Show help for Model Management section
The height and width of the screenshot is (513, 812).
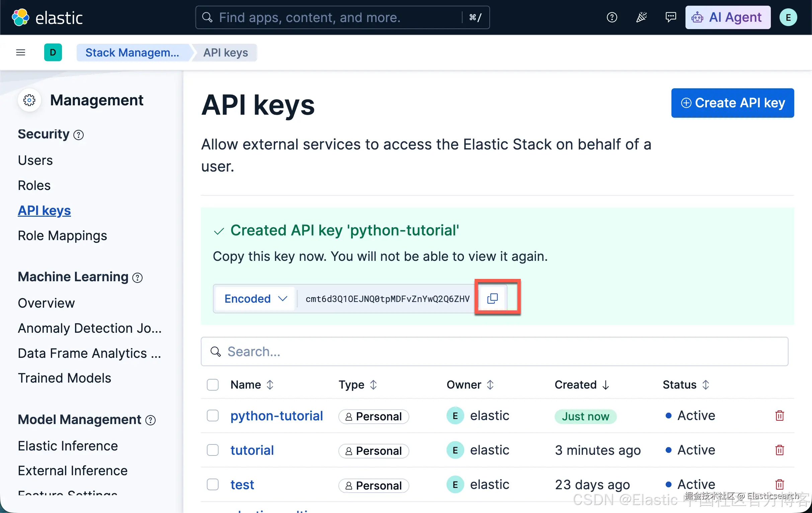click(150, 420)
